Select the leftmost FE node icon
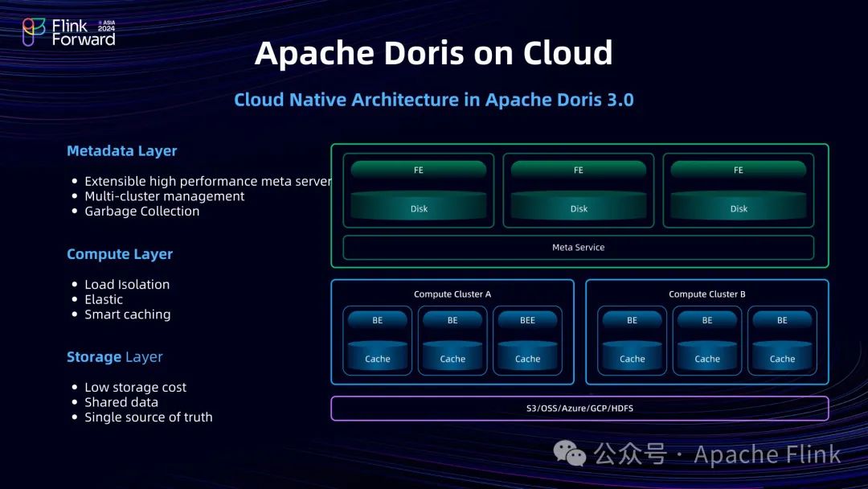Image resolution: width=868 pixels, height=489 pixels. pos(418,170)
